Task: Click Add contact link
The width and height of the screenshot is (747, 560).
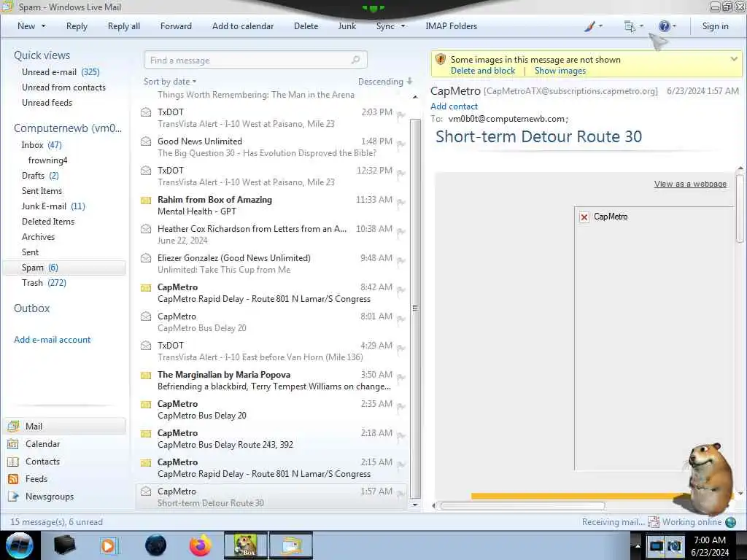Action: (454, 106)
